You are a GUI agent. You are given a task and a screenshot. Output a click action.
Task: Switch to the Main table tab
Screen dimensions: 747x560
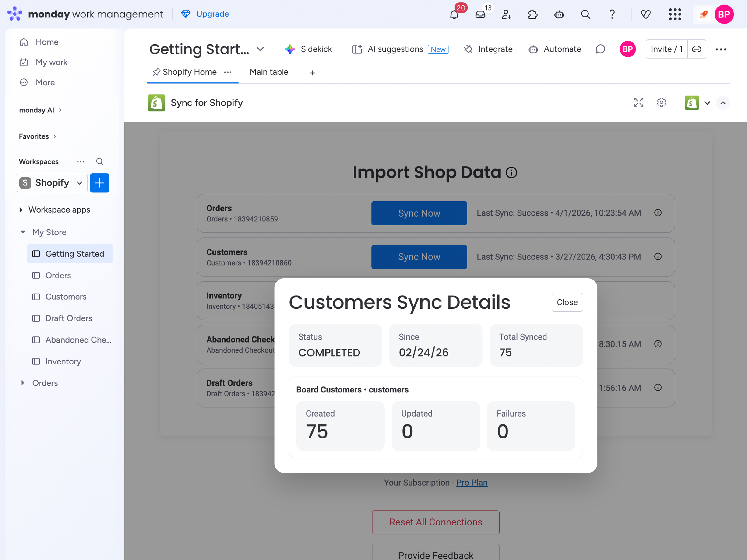pyautogui.click(x=269, y=72)
